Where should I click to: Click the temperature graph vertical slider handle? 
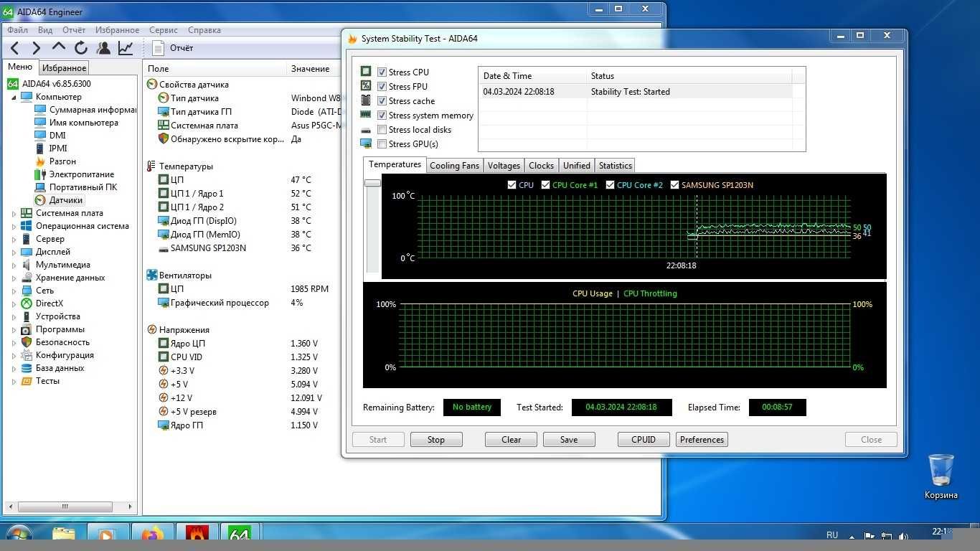point(372,183)
